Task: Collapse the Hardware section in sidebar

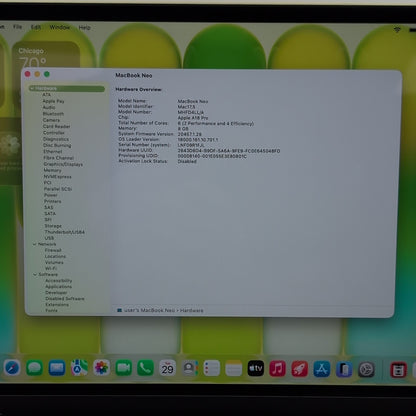Action: 32,89
